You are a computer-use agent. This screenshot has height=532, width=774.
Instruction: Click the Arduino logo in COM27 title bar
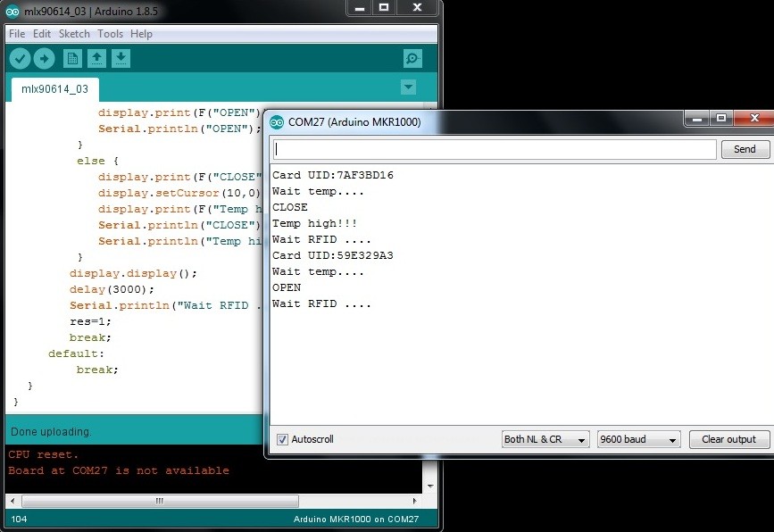(277, 121)
